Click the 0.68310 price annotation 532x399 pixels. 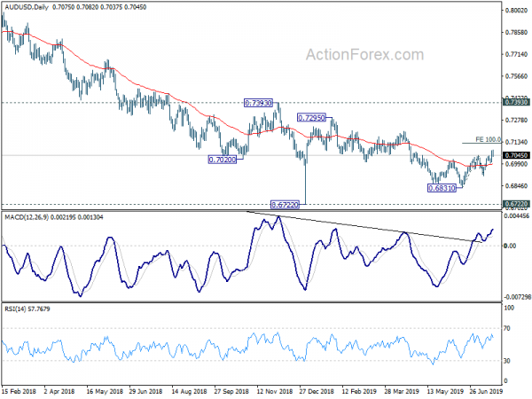(x=442, y=188)
